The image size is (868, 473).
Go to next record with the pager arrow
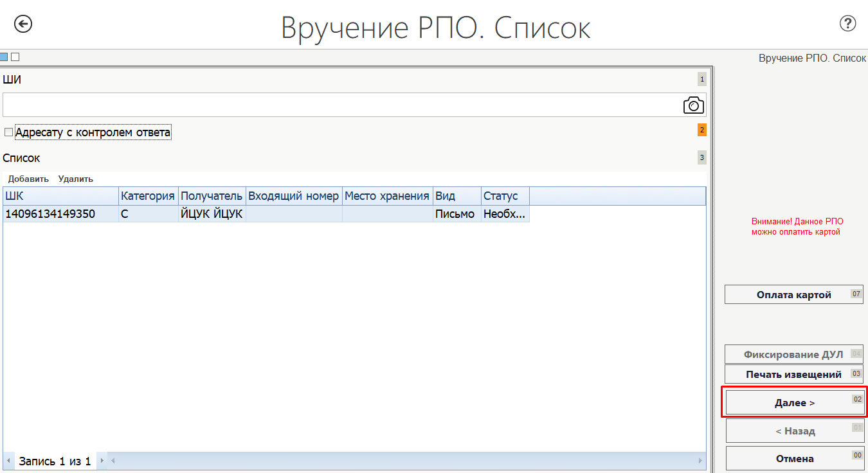coord(101,461)
